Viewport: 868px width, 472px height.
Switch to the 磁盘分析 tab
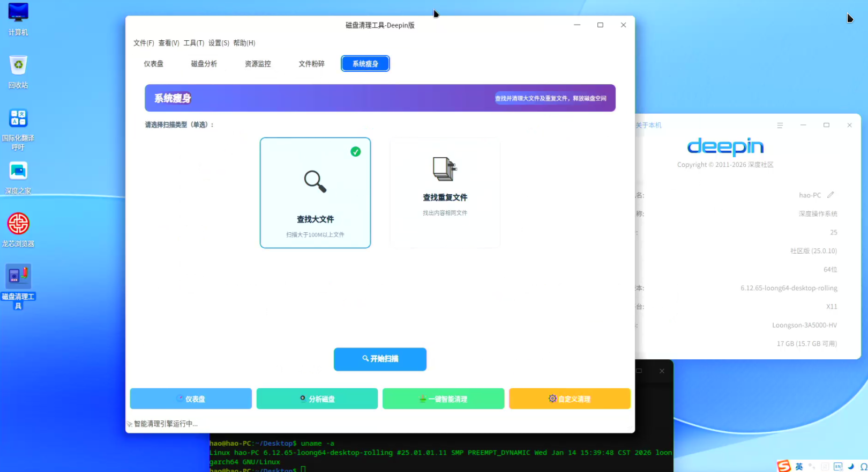click(204, 64)
